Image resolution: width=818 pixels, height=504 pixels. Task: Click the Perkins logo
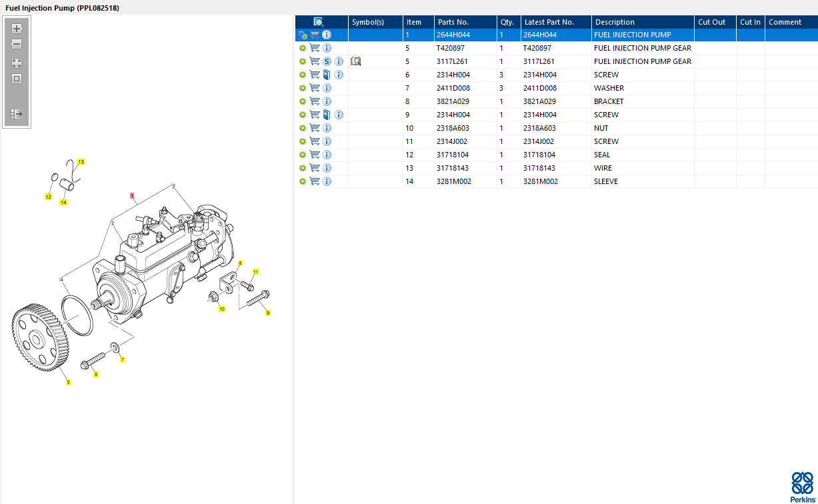pos(802,487)
